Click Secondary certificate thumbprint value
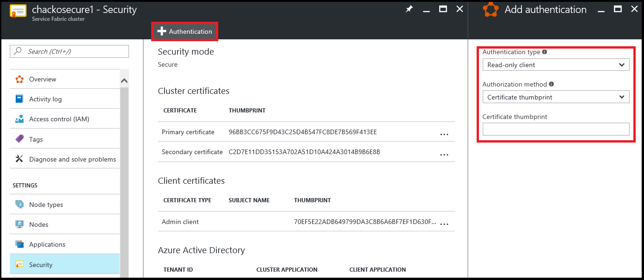This screenshot has width=644, height=280. click(x=304, y=152)
